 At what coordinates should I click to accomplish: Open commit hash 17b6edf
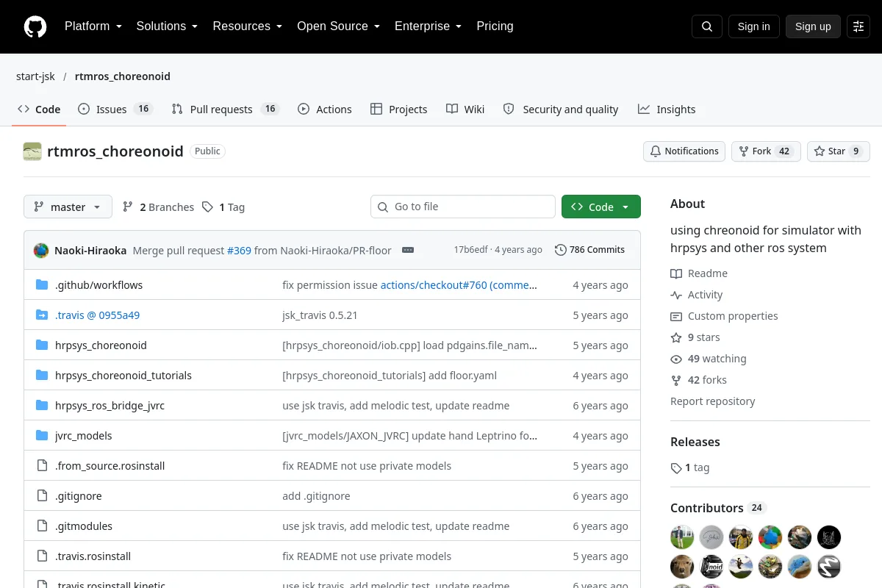(470, 250)
